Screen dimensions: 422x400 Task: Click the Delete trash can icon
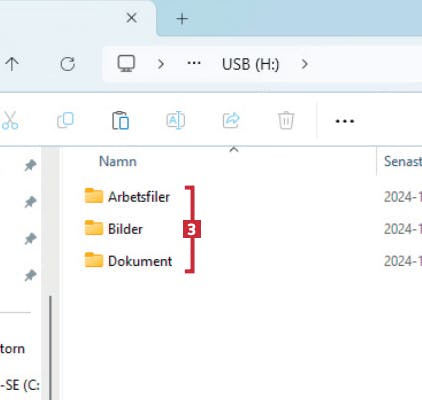coord(286,120)
